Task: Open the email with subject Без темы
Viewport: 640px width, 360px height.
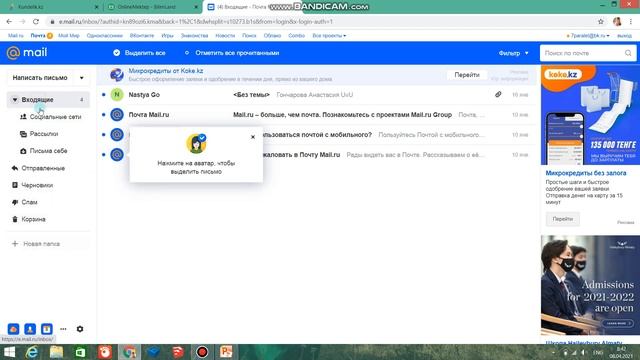Action: point(251,95)
